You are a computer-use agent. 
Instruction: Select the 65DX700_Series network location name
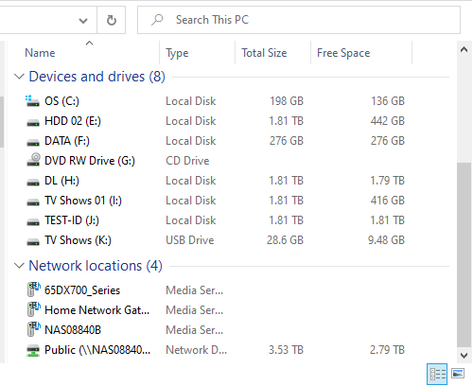(x=82, y=290)
